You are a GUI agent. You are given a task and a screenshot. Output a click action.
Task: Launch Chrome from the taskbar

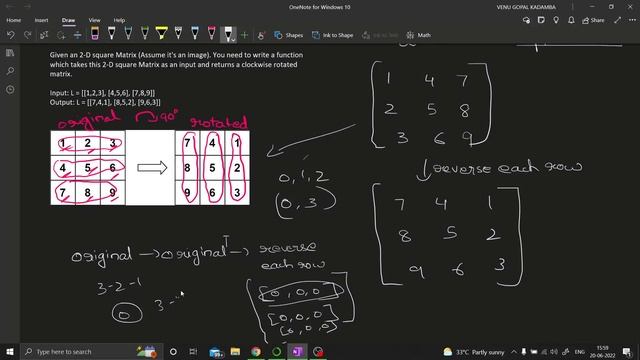pyautogui.click(x=256, y=351)
